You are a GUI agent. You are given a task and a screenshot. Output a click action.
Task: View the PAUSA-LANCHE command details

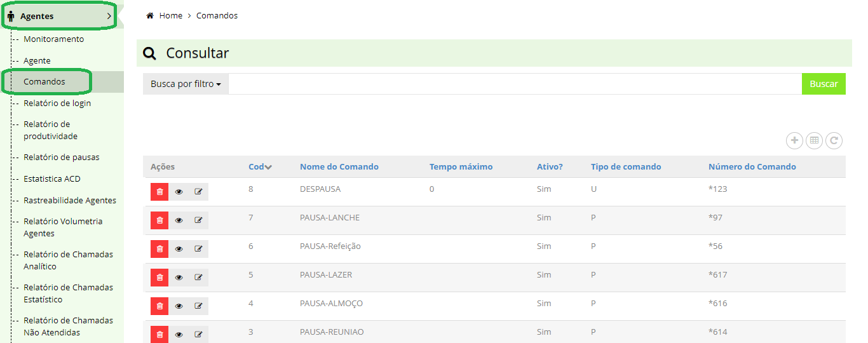(x=179, y=220)
